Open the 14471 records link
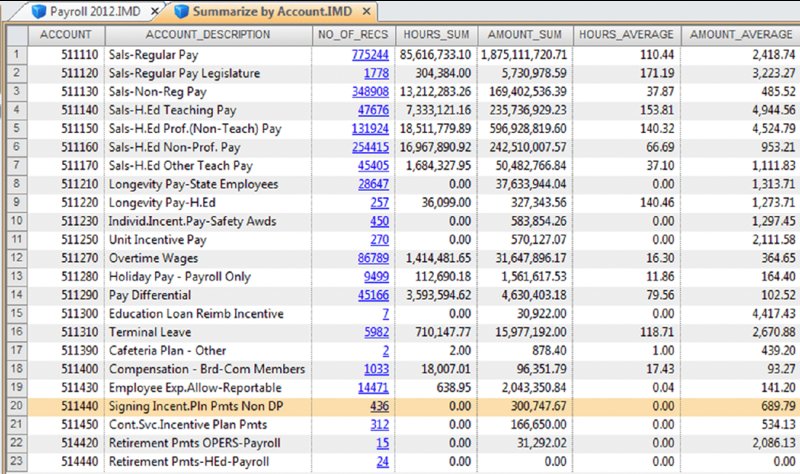The width and height of the screenshot is (800, 474). [373, 387]
